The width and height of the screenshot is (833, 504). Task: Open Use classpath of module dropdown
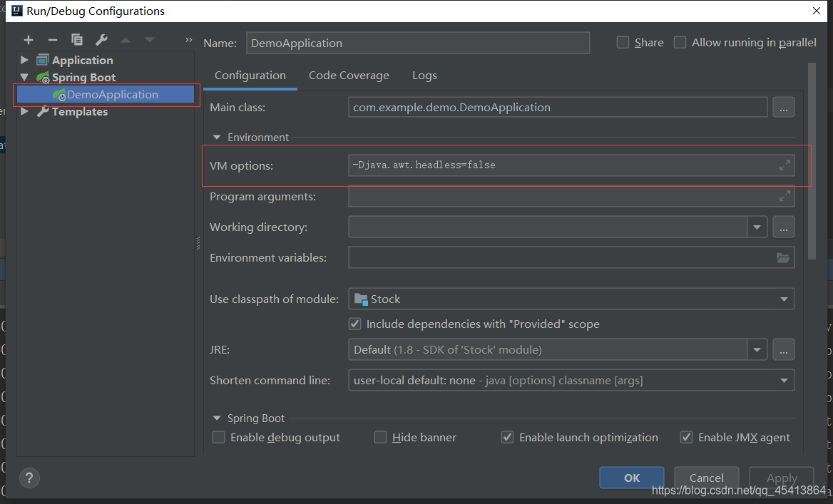(784, 299)
